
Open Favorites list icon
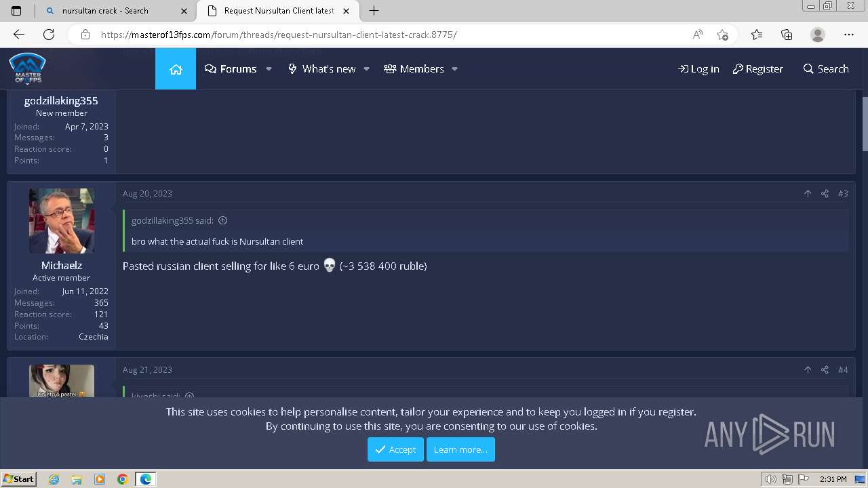pyautogui.click(x=757, y=35)
